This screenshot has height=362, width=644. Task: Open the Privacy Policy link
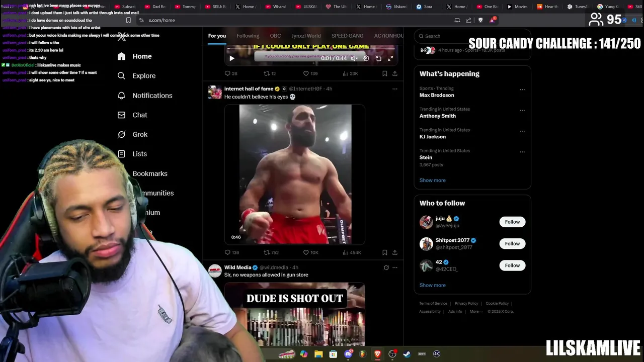[x=466, y=304]
